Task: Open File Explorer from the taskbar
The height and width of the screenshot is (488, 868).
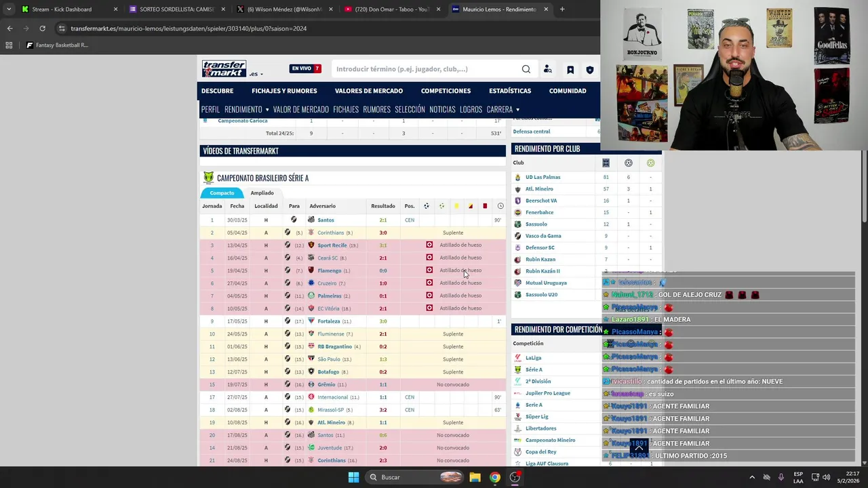Action: click(x=475, y=477)
